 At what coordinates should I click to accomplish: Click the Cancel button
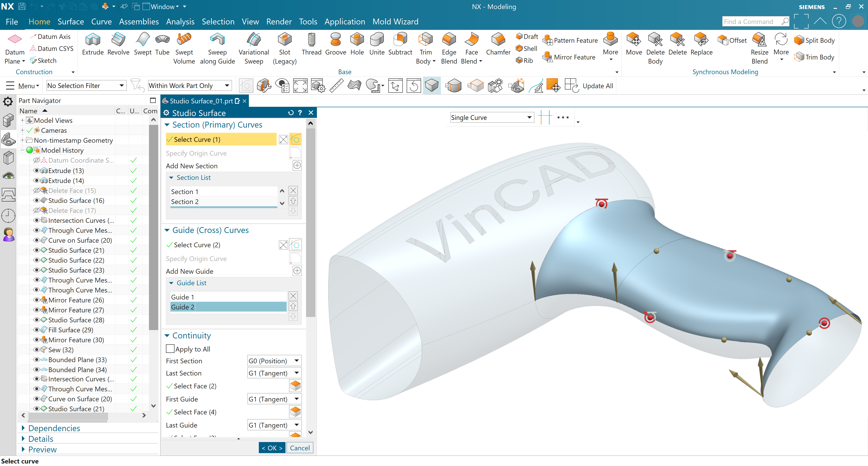300,448
